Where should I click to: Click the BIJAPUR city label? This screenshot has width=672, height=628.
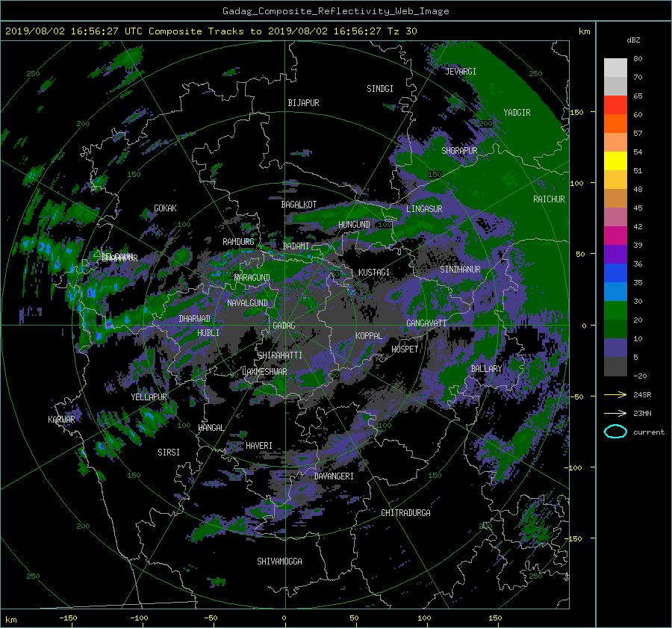303,103
